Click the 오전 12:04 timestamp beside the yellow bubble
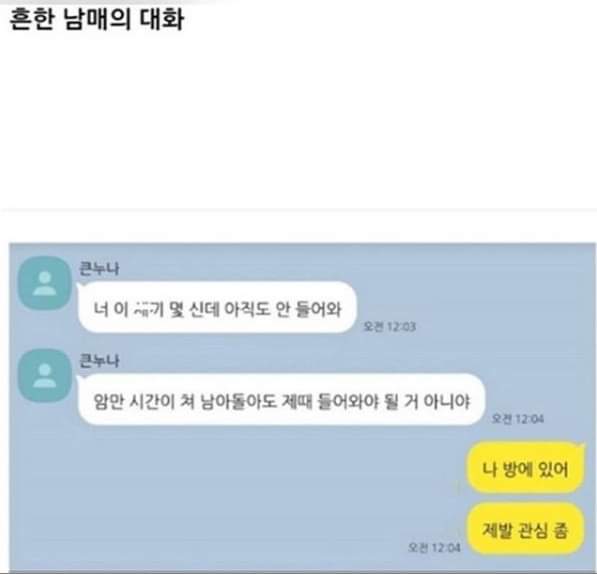Viewport: 597px width, 574px height. click(x=434, y=547)
